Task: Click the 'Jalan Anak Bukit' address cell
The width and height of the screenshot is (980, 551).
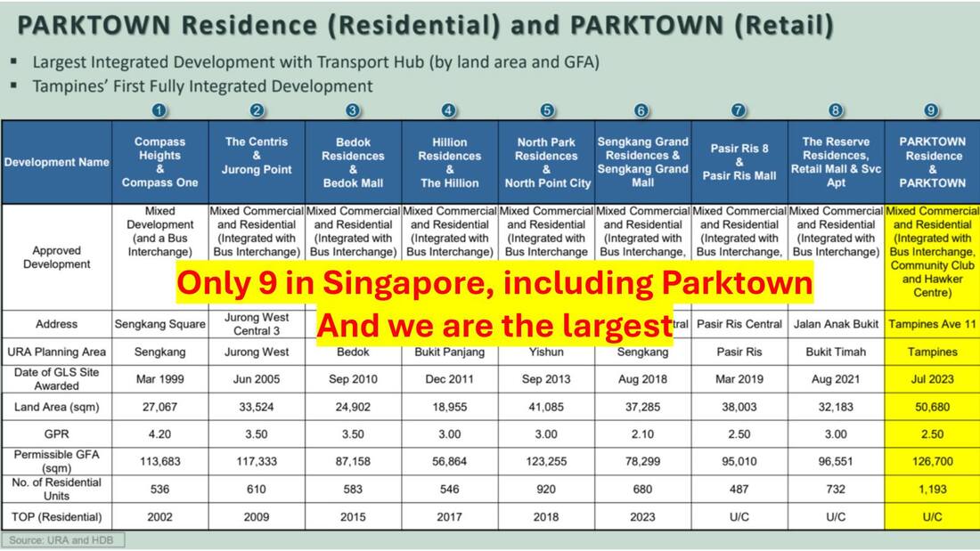Action: [836, 324]
